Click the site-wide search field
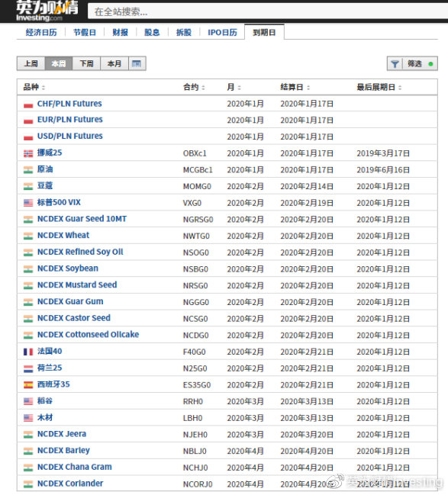Viewport: 448px width, 495px height. pos(268,11)
